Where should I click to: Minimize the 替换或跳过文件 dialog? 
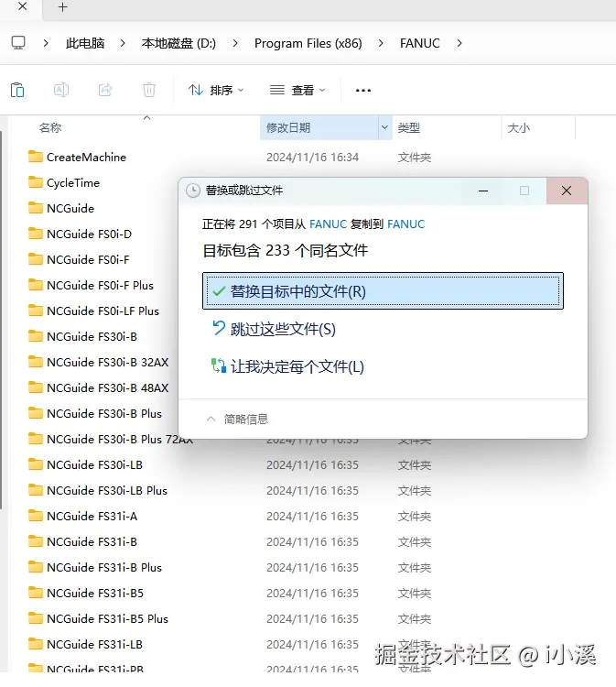coord(483,191)
